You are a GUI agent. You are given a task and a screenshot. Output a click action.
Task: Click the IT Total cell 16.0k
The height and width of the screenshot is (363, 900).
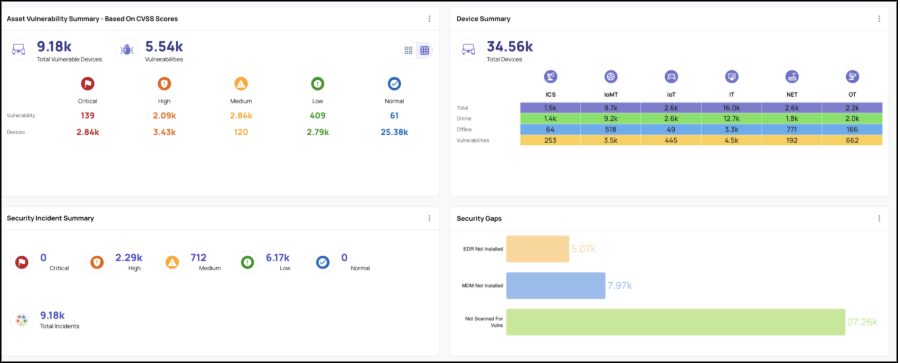click(x=731, y=108)
